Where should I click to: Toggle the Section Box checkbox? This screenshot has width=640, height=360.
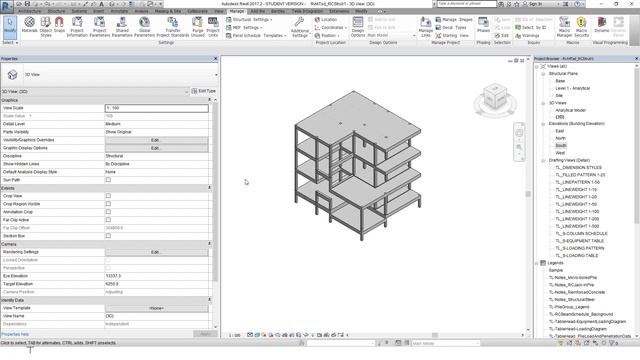[x=108, y=236]
